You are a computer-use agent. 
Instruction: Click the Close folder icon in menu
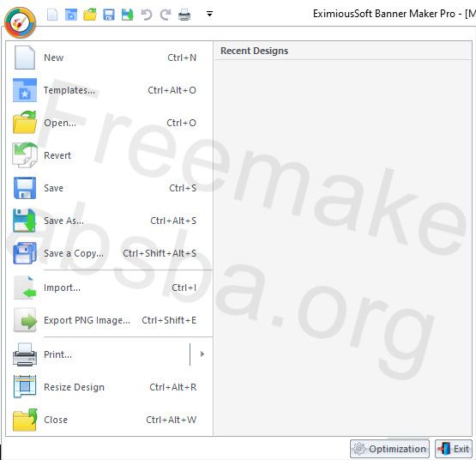25,420
